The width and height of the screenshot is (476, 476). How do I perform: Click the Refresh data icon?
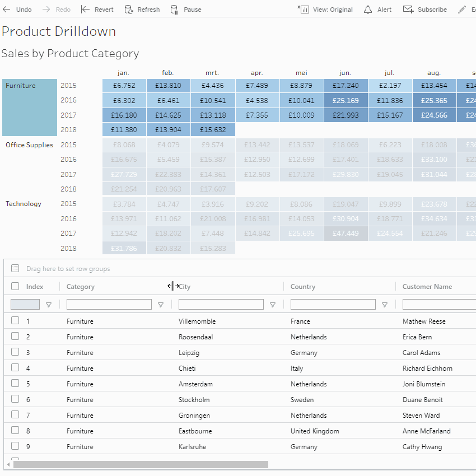pyautogui.click(x=129, y=10)
